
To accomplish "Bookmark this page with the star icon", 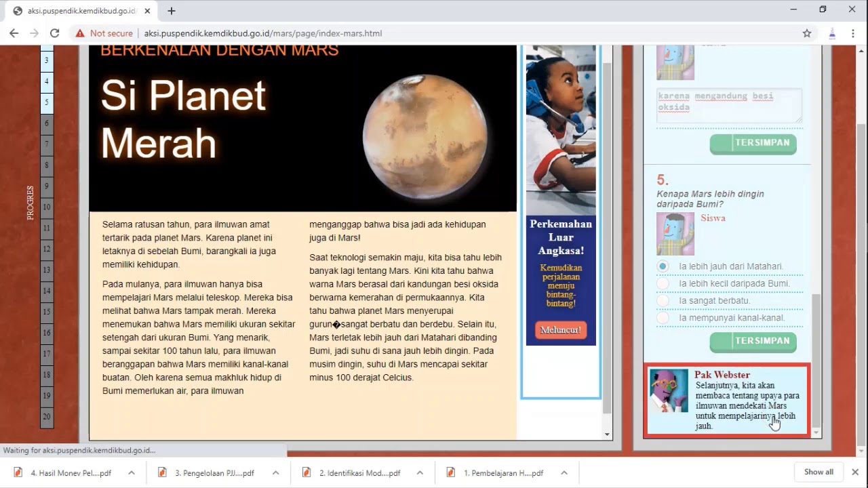I will [807, 33].
